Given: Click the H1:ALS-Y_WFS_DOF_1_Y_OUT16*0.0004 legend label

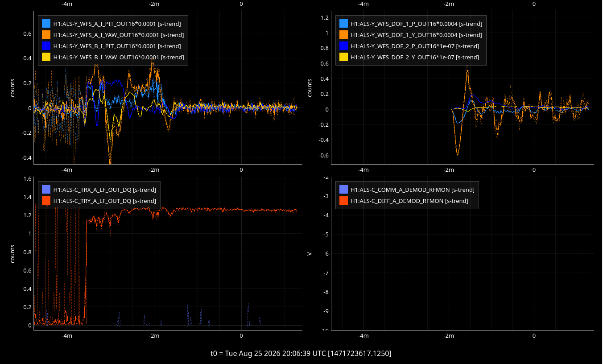Looking at the screenshot, I should [x=416, y=35].
